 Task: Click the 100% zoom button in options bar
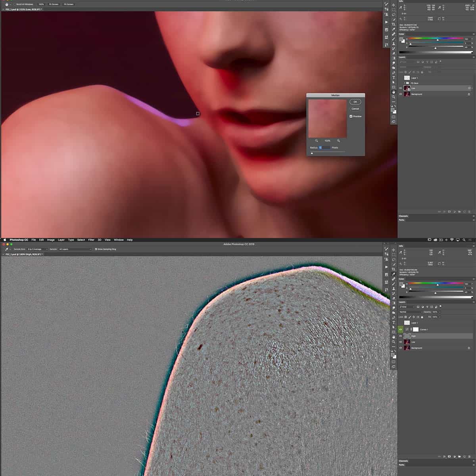[41, 4]
